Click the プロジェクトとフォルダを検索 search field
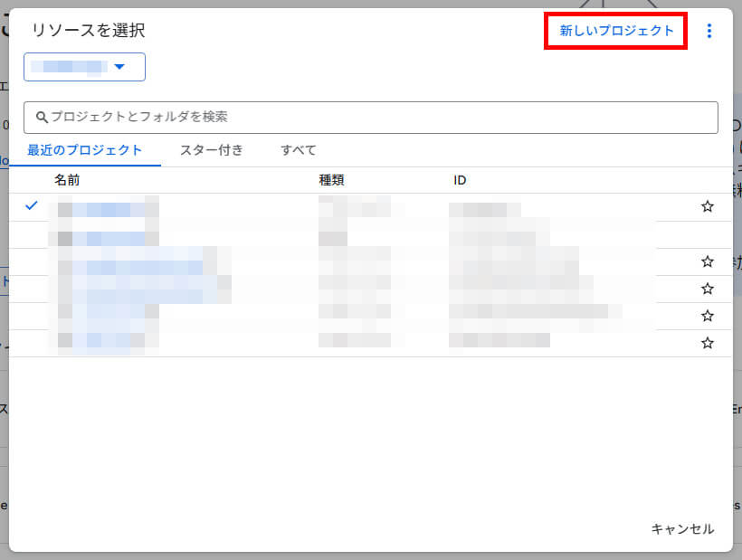The width and height of the screenshot is (742, 560). 371,117
